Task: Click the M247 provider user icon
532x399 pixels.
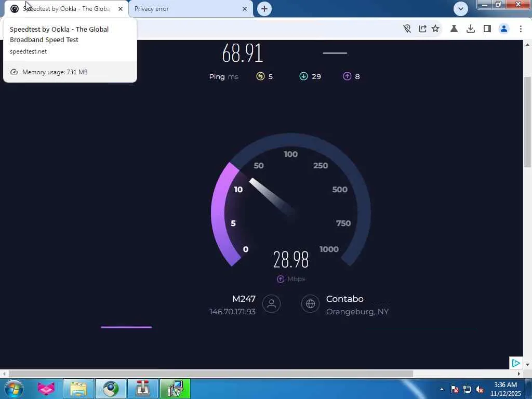Action: click(271, 303)
